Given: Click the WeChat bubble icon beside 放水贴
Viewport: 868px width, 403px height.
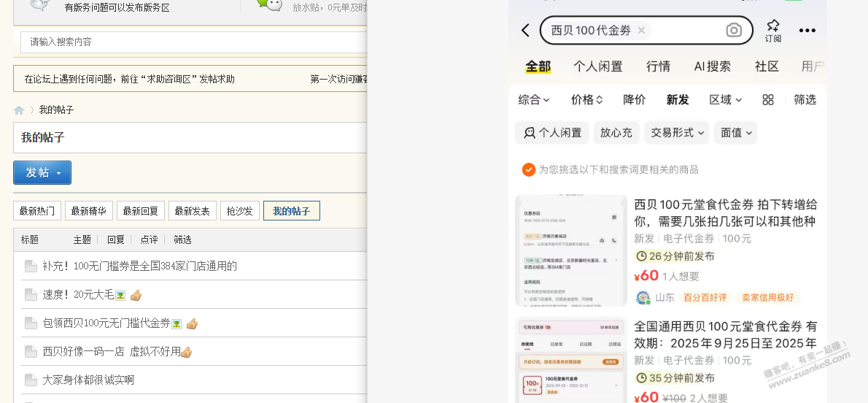Looking at the screenshot, I should [x=270, y=4].
